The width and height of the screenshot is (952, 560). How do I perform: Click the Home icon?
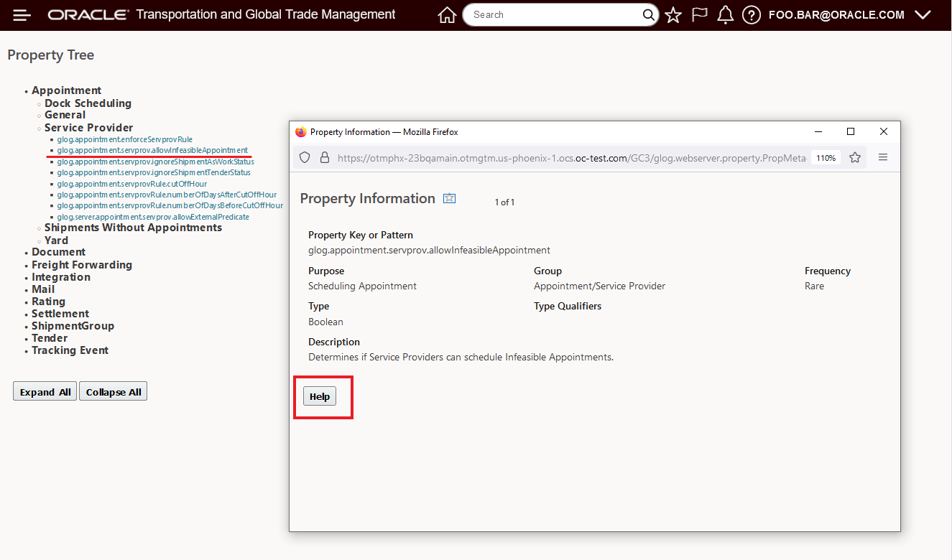(x=447, y=15)
